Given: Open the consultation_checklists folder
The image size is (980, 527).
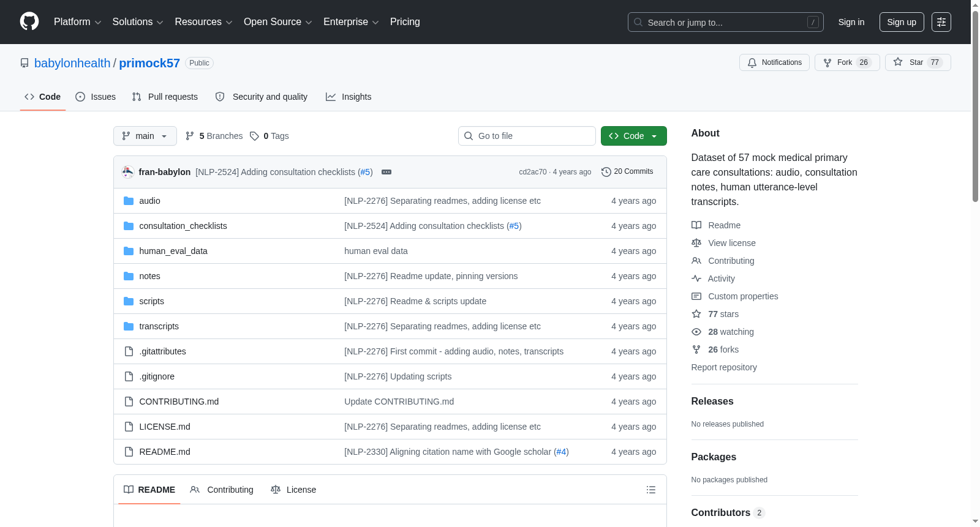Looking at the screenshot, I should pos(183,226).
